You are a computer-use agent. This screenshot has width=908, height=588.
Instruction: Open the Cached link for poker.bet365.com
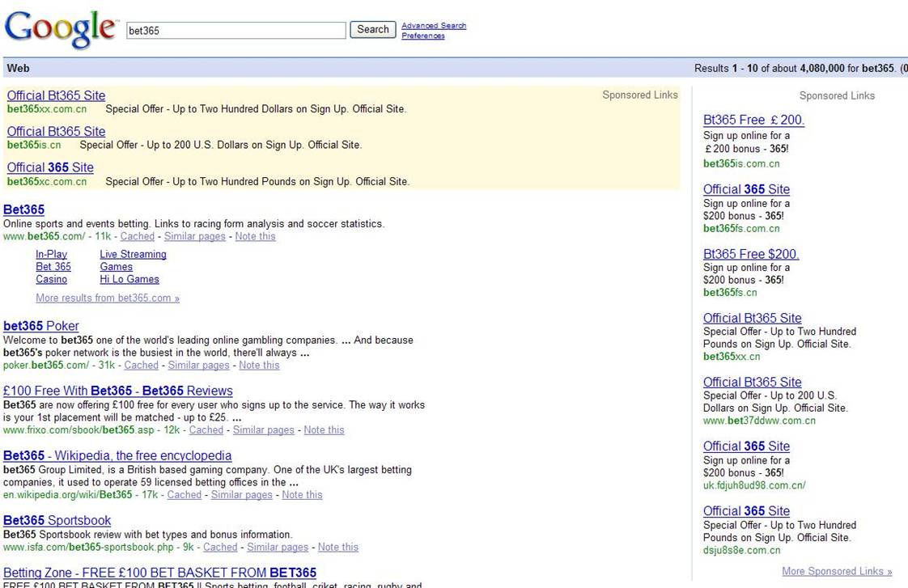[142, 366]
